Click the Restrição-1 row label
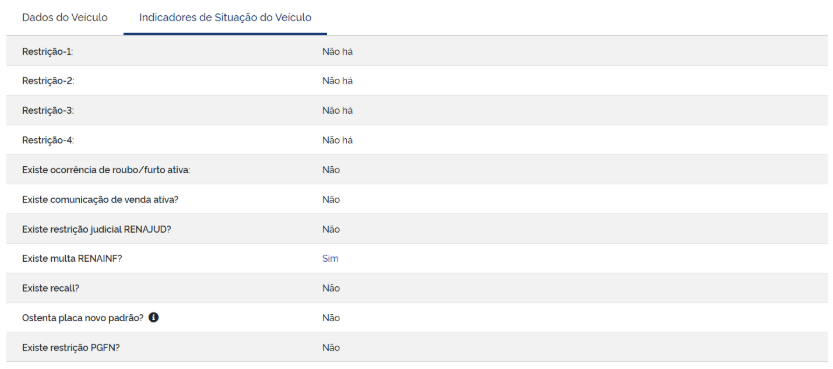The width and height of the screenshot is (833, 369). coord(47,52)
